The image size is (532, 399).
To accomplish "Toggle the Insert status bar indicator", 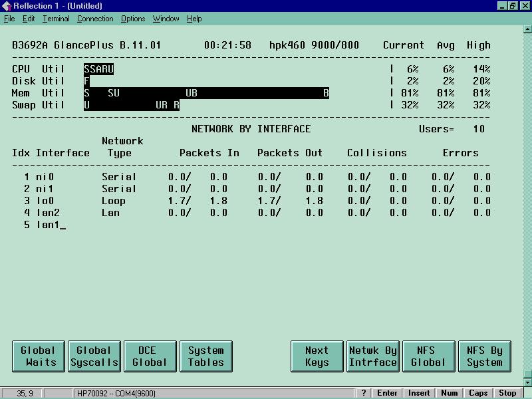I will pyautogui.click(x=419, y=393).
